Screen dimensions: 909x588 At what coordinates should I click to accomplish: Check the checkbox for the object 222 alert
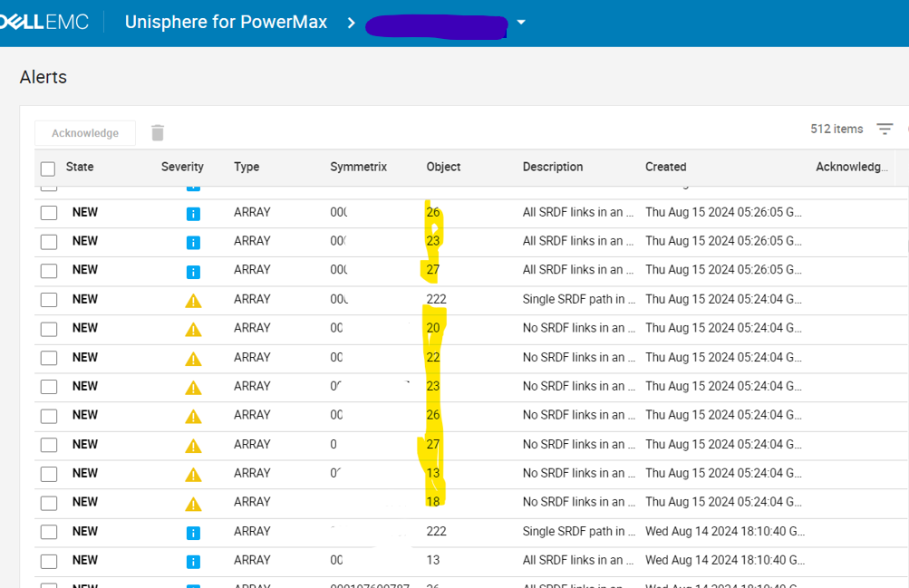tap(48, 299)
